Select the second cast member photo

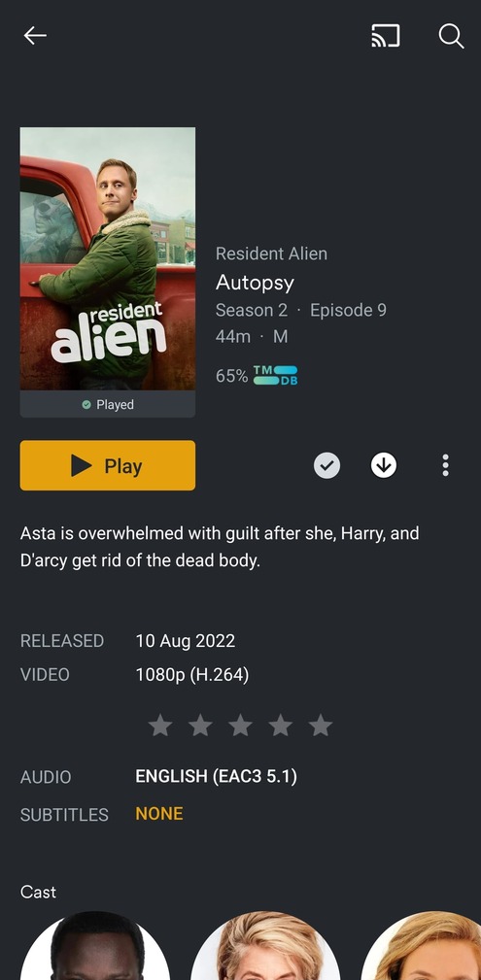pos(265,946)
